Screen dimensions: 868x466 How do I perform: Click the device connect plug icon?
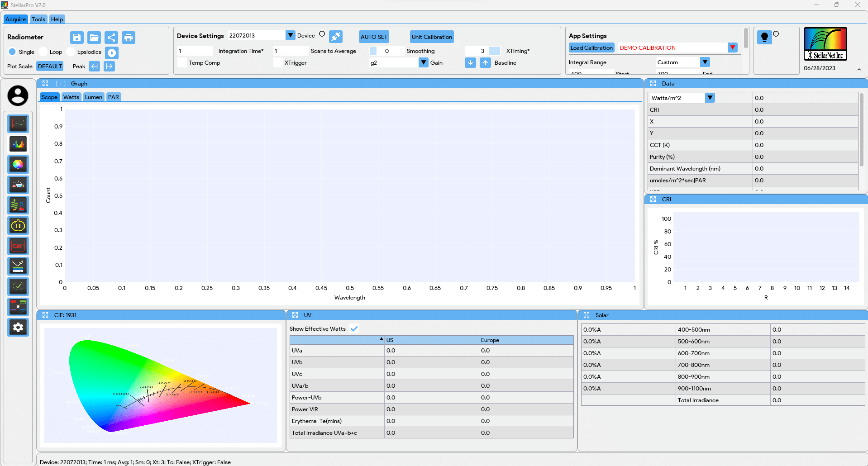point(336,37)
